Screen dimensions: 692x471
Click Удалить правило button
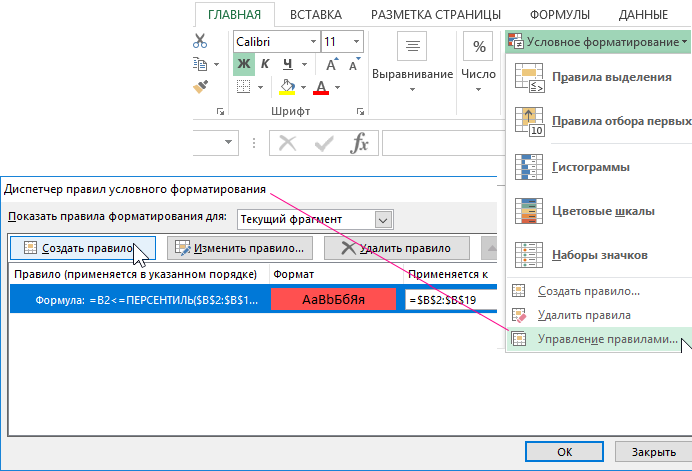click(397, 248)
